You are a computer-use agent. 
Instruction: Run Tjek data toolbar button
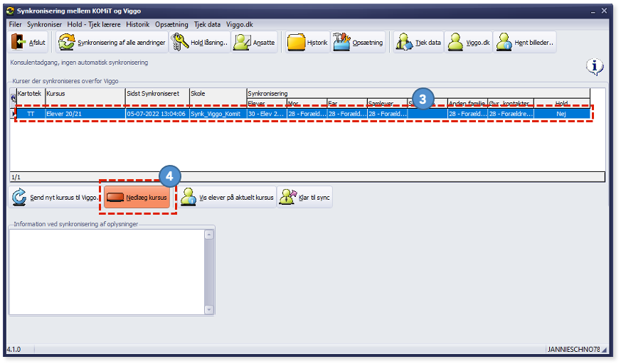click(x=418, y=43)
